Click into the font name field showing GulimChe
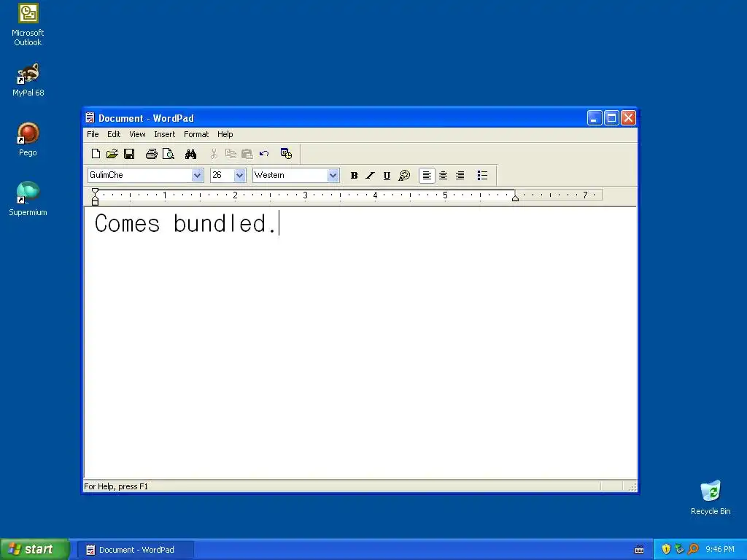The height and width of the screenshot is (560, 747). pyautogui.click(x=139, y=175)
